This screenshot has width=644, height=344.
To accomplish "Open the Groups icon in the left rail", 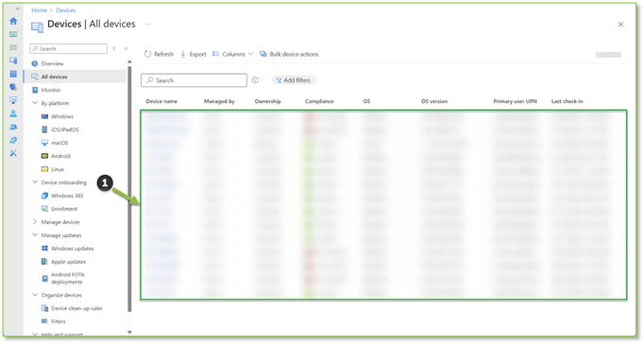I will coord(13,127).
